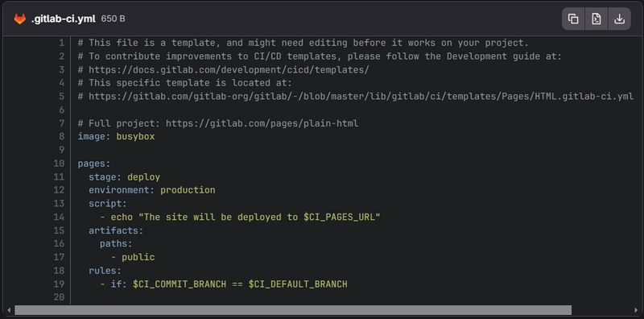Screen dimensions: 644x319
Task: Click the 'To contribute improvements' comment line
Action: (x=320, y=56)
